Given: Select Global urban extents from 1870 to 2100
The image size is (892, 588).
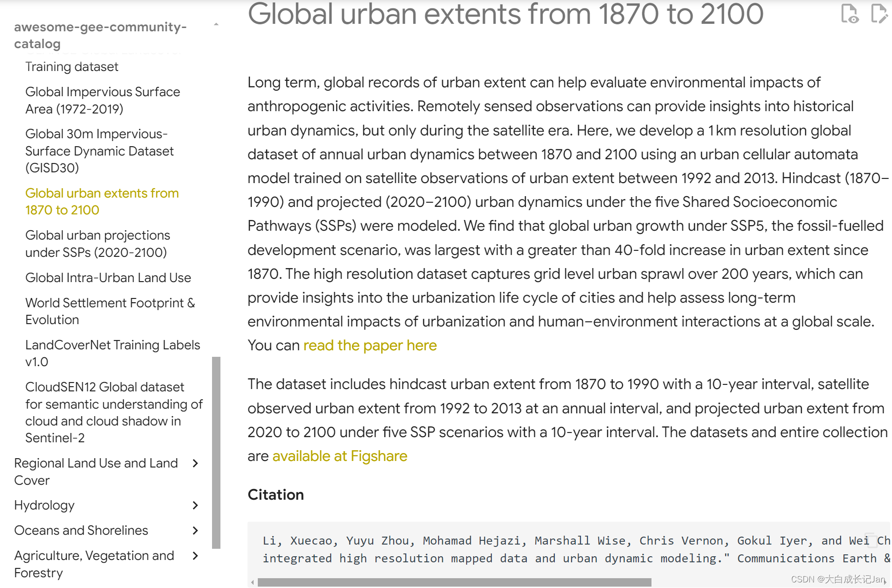Looking at the screenshot, I should (x=102, y=202).
